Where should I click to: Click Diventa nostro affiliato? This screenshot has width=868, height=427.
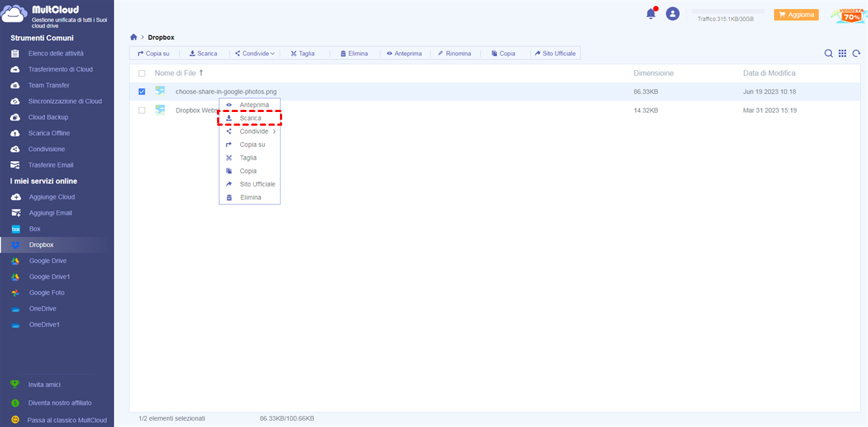[60, 402]
